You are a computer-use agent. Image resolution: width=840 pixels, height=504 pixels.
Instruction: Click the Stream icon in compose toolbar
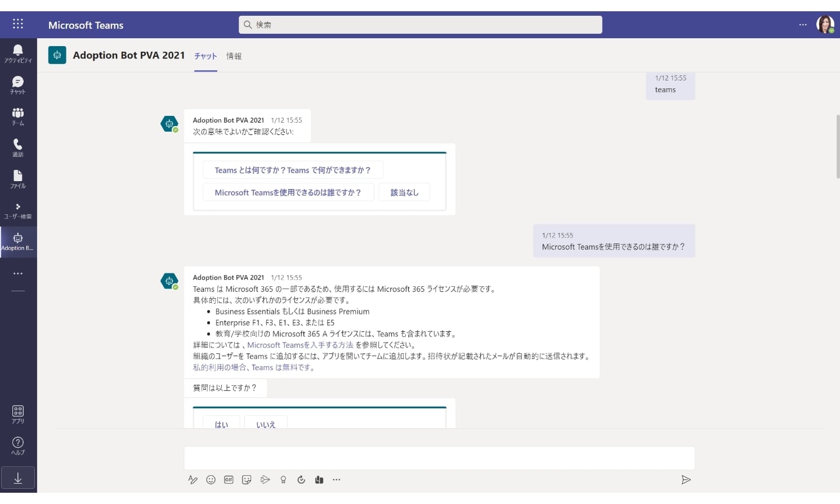(x=265, y=480)
